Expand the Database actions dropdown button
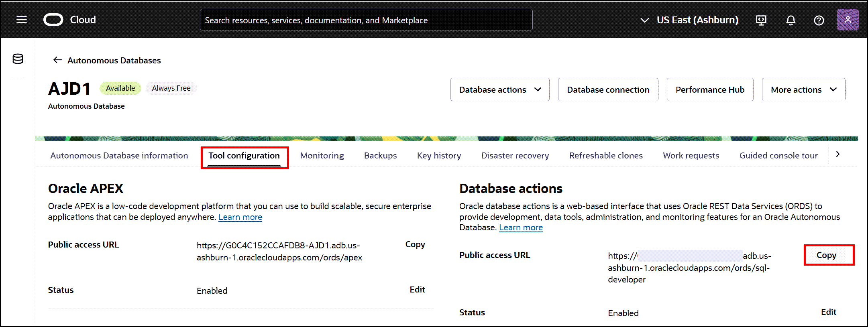The width and height of the screenshot is (868, 327). pyautogui.click(x=500, y=89)
